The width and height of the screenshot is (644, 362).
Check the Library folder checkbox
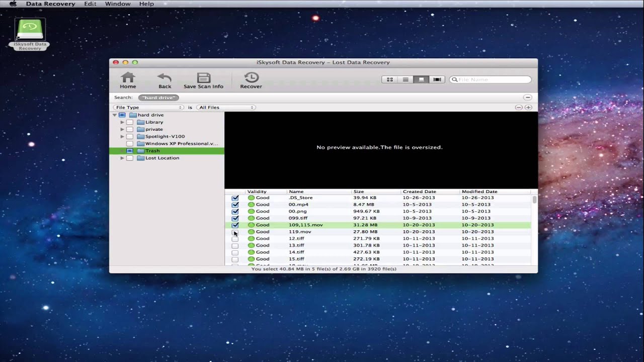(130, 122)
